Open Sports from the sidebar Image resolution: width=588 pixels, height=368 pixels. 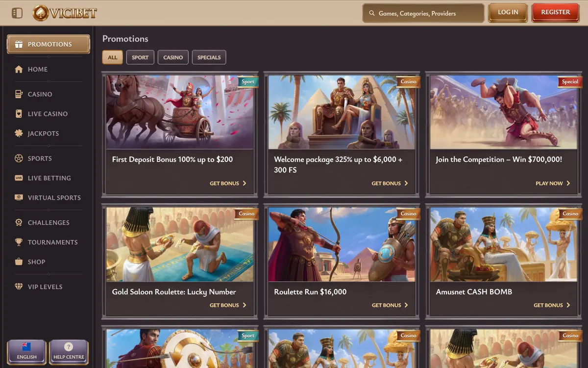(49, 158)
